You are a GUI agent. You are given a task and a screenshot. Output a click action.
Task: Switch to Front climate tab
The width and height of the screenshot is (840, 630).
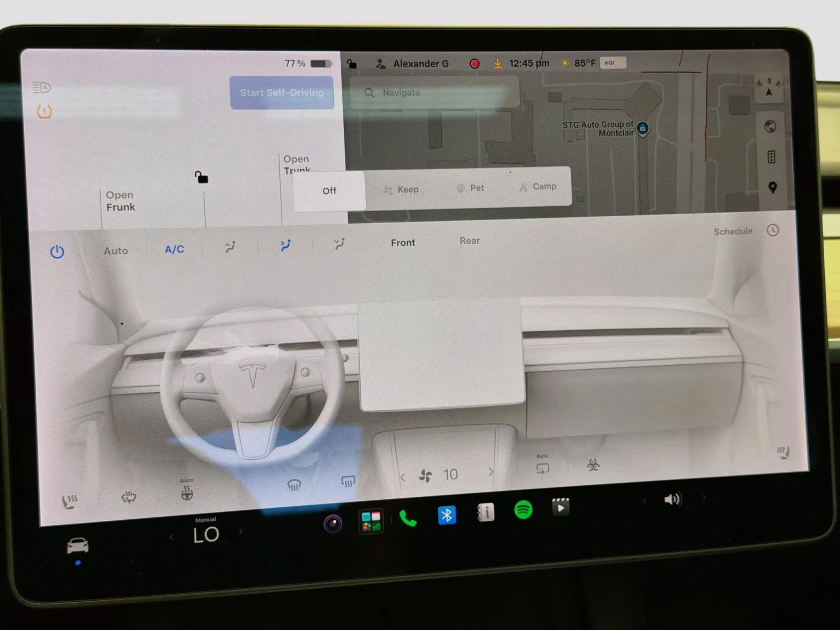click(x=403, y=243)
